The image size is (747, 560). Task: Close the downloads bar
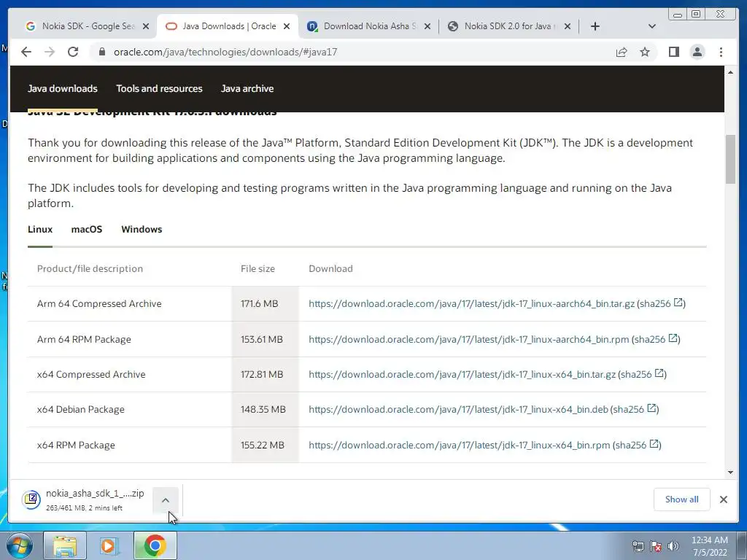point(723,499)
